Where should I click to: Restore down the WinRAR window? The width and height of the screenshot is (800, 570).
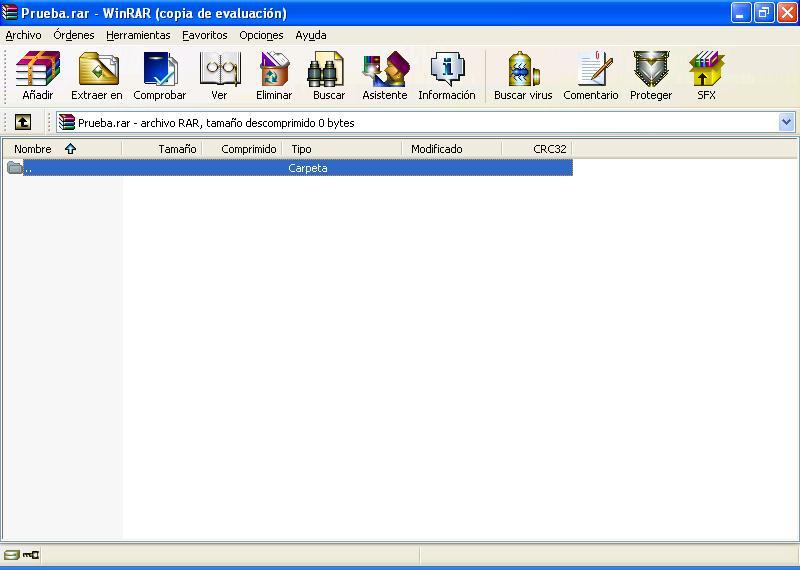pos(764,13)
